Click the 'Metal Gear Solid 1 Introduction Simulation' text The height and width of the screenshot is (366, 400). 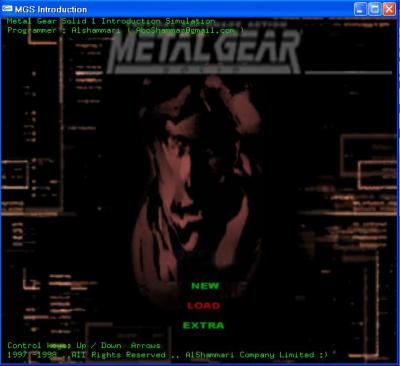[111, 21]
